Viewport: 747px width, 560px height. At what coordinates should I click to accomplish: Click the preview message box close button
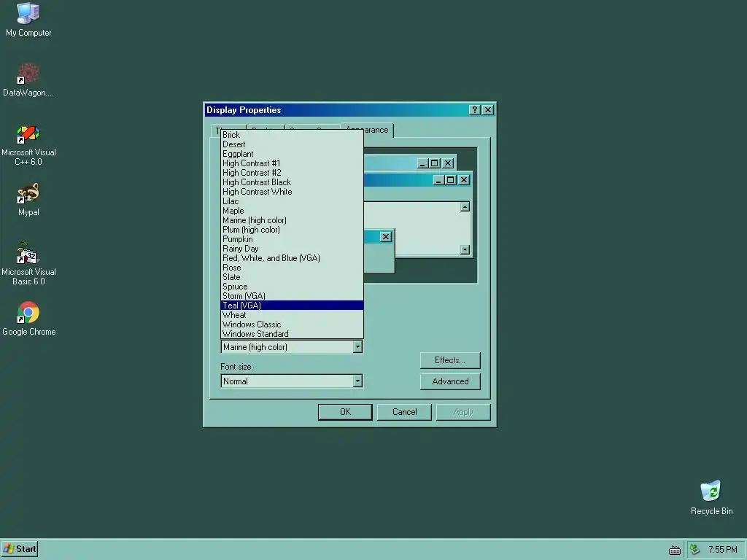pyautogui.click(x=386, y=237)
